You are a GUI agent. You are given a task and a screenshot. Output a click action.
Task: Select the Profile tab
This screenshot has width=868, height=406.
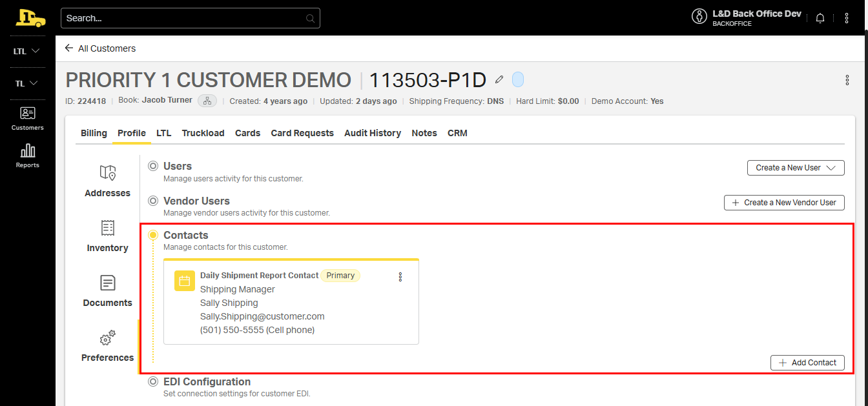132,133
